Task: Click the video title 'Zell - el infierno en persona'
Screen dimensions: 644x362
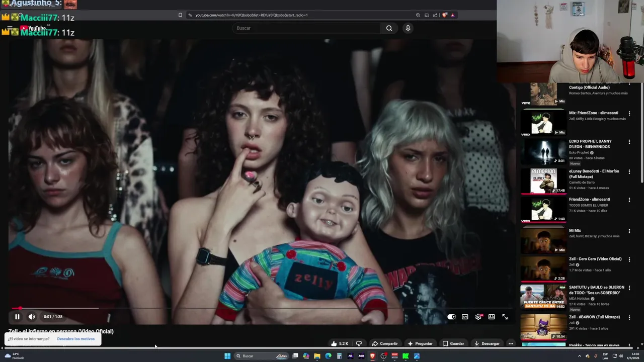Action: click(x=61, y=331)
